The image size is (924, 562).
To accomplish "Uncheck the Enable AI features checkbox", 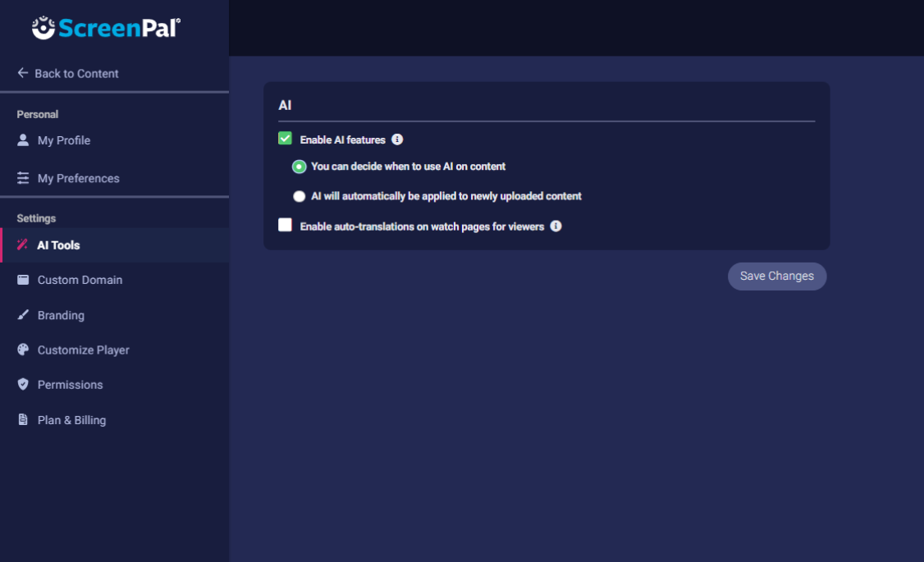I will [285, 139].
